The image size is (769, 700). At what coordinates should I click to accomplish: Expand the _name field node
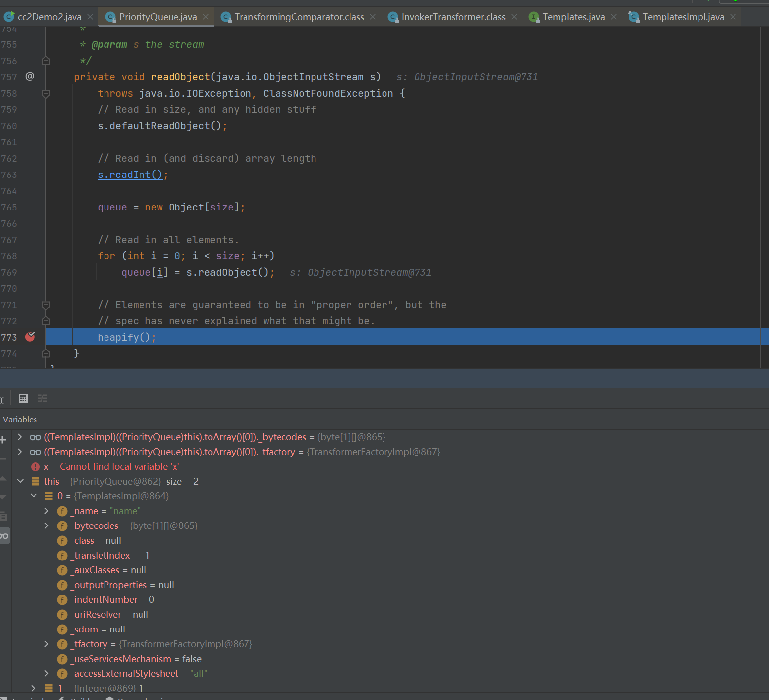[46, 511]
